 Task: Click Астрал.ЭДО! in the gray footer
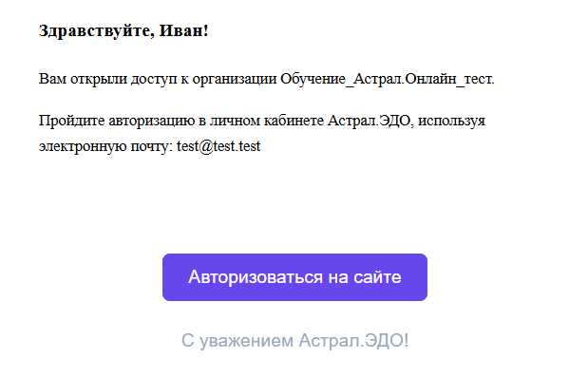click(353, 341)
